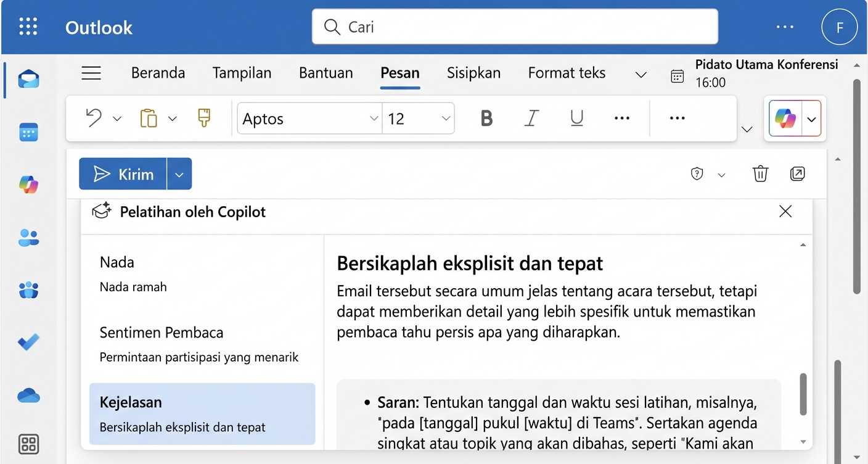Toggle underline formatting
The image size is (868, 464).
tap(576, 118)
